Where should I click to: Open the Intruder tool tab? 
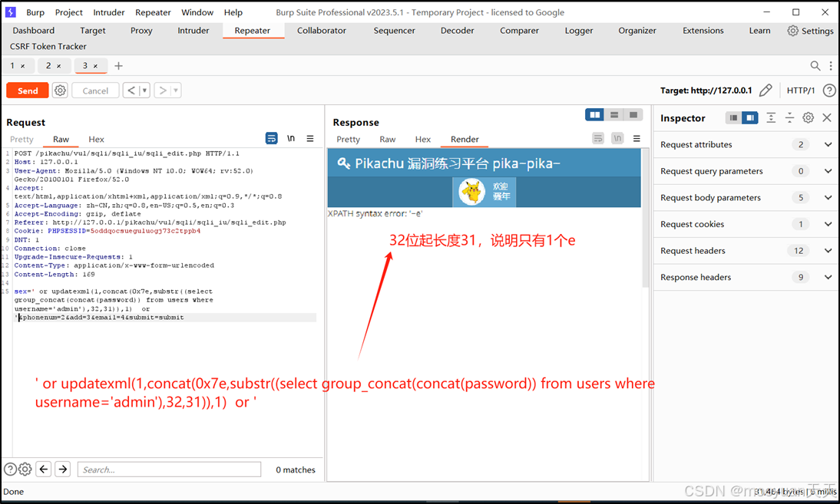coord(193,31)
